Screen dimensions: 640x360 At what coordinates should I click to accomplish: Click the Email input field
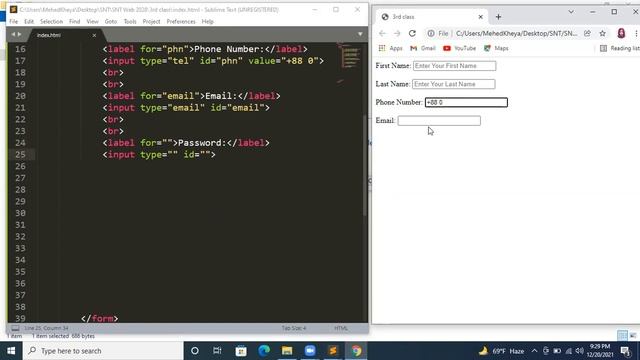tap(439, 121)
